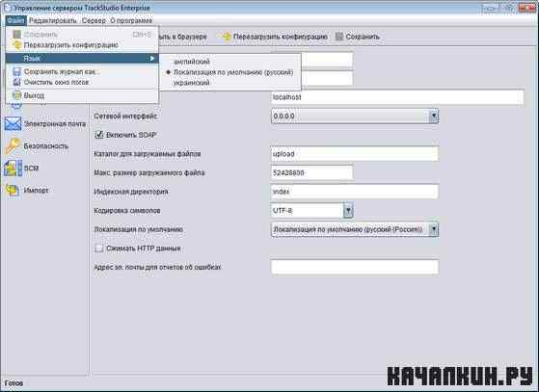Image resolution: width=539 pixels, height=392 pixels.
Task: Open Безопасность key icon section
Action: point(13,145)
